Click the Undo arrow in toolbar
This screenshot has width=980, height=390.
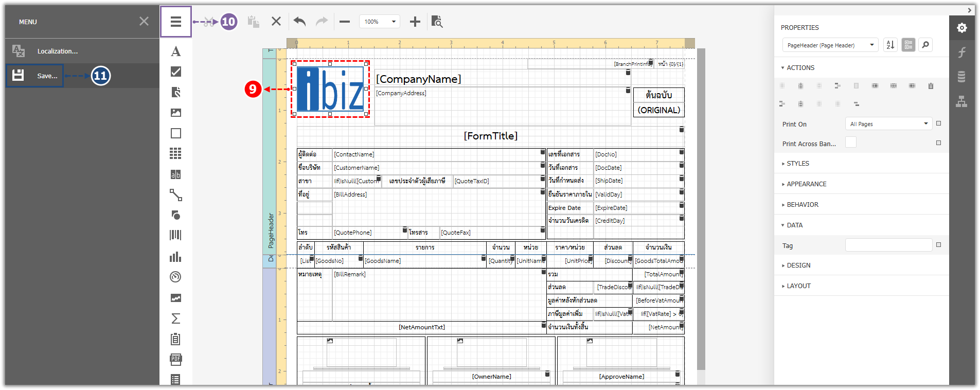click(x=299, y=22)
